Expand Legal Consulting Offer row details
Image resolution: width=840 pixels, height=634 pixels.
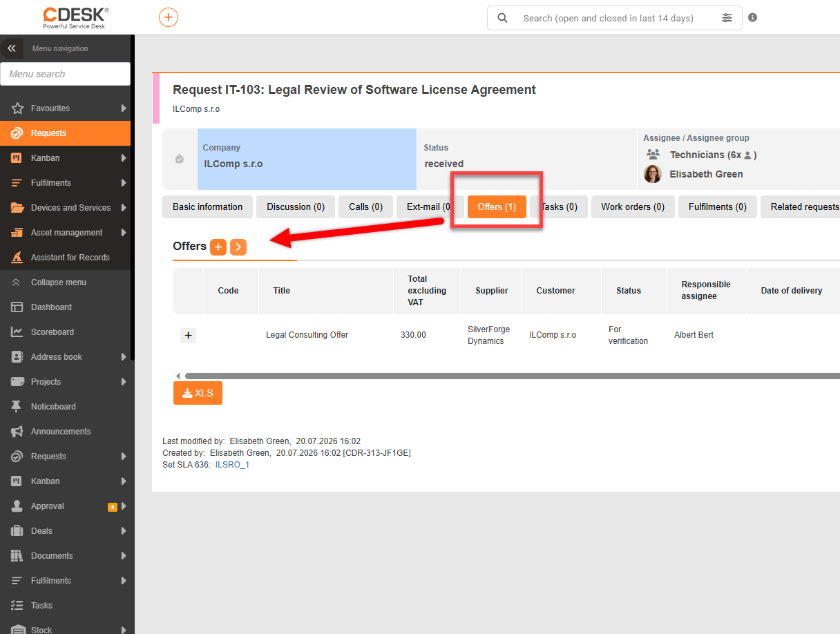coord(189,335)
